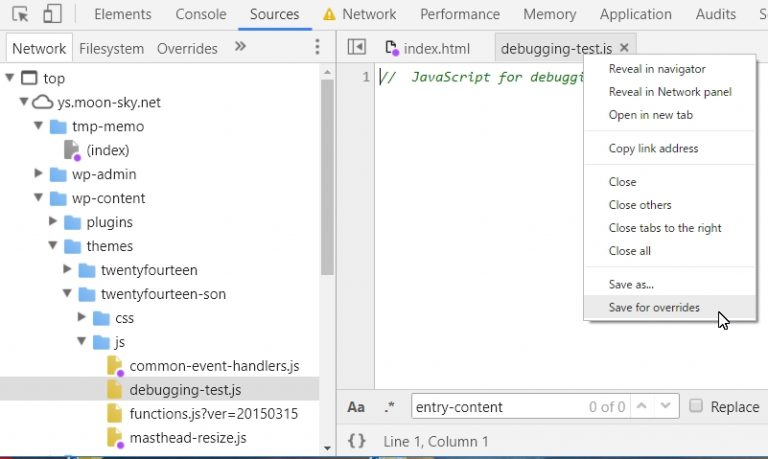The height and width of the screenshot is (459, 768).
Task: Go to previous search result arrow
Action: pos(642,406)
